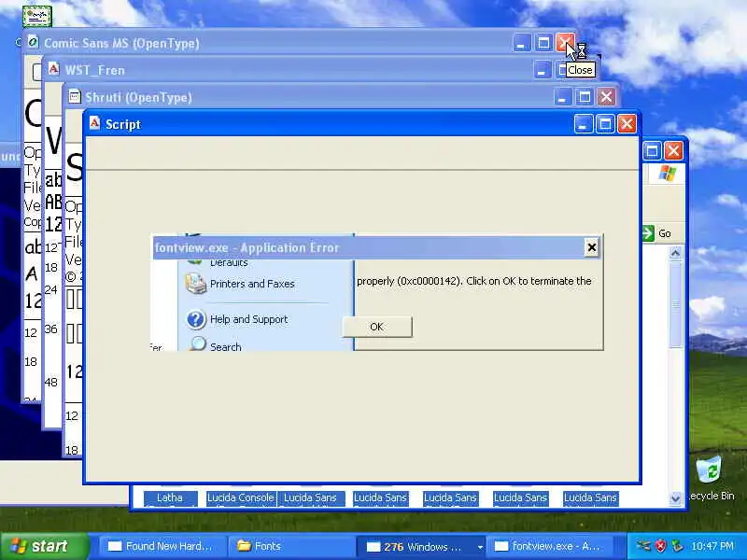
Task: Click the Windows logo in Fonts folder window
Action: 667,174
